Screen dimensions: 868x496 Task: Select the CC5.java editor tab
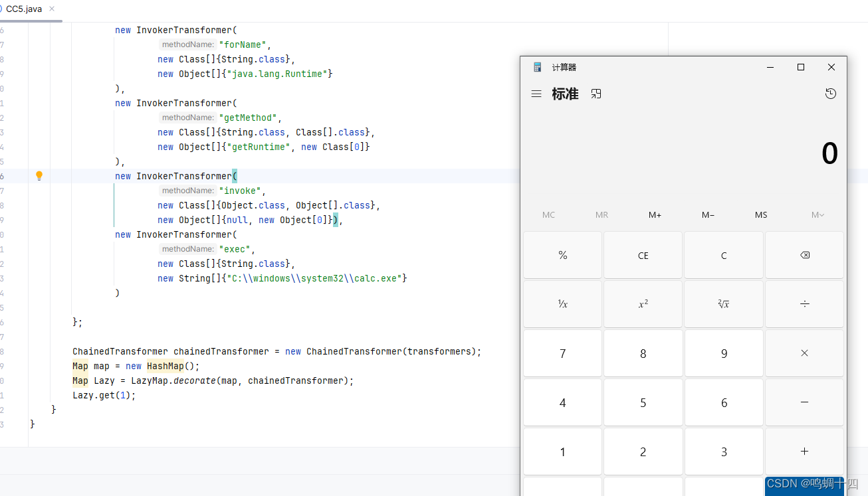(x=24, y=9)
